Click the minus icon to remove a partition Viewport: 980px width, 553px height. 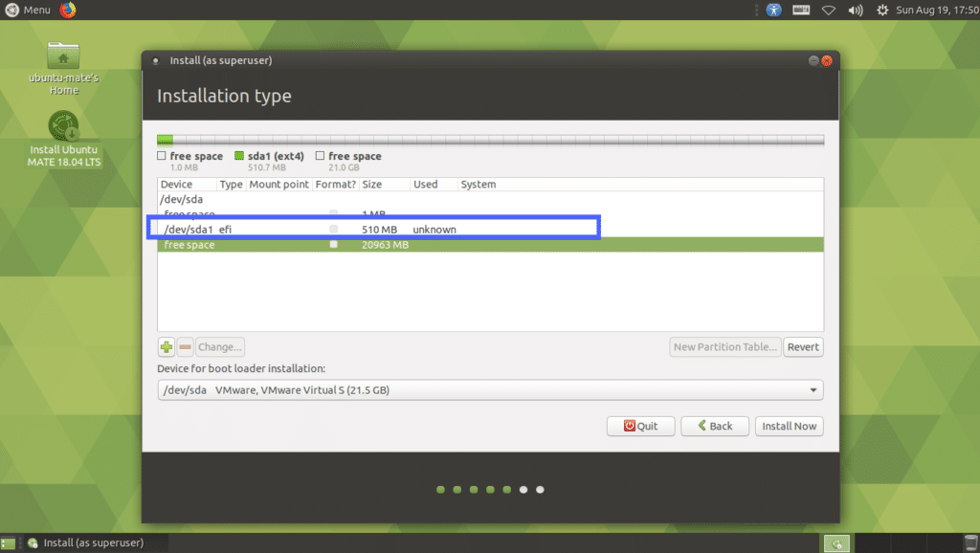(184, 346)
